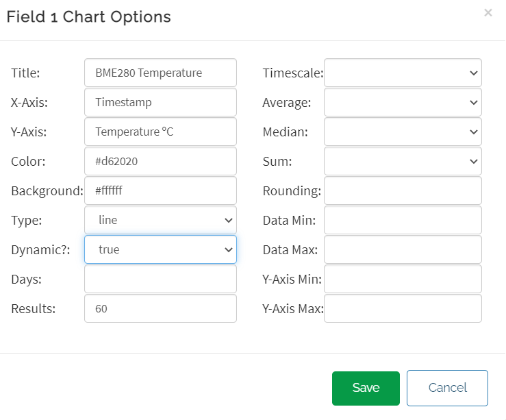Open the Dynamic? true/false dropdown
This screenshot has width=506, height=420.
click(x=160, y=249)
